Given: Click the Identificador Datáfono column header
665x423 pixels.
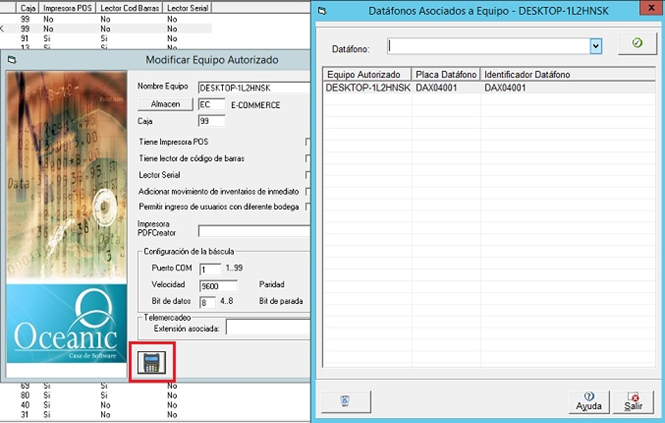Looking at the screenshot, I should pos(527,75).
